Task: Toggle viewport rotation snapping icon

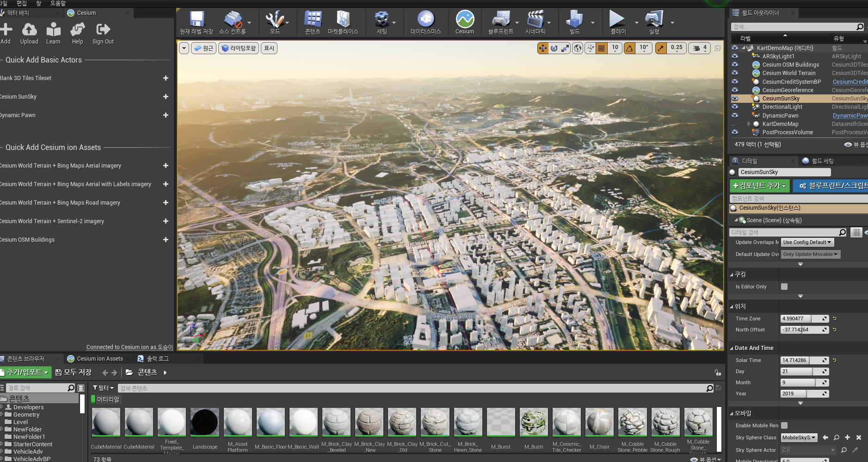Action: [x=629, y=48]
